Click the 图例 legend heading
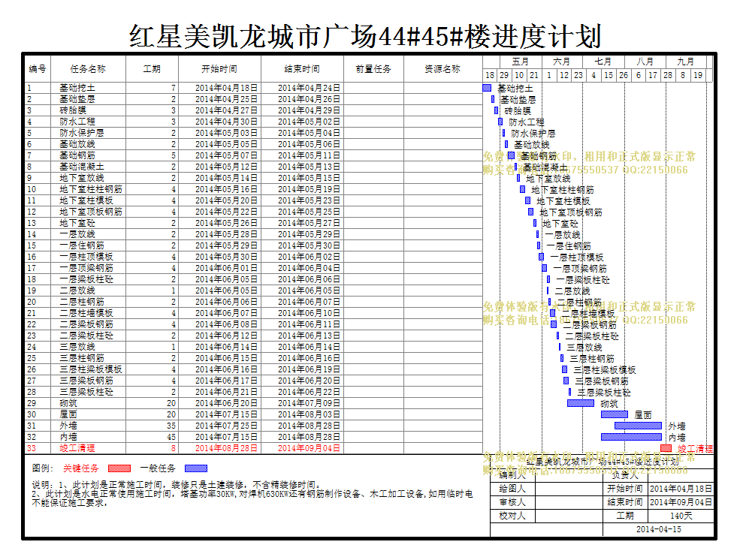The image size is (737, 560). [43, 468]
